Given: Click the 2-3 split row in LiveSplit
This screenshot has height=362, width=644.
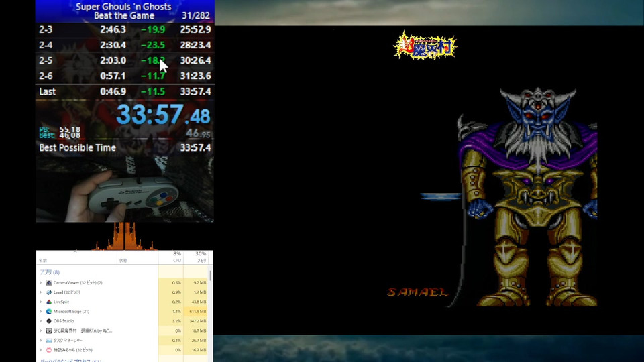Looking at the screenshot, I should click(x=125, y=29).
